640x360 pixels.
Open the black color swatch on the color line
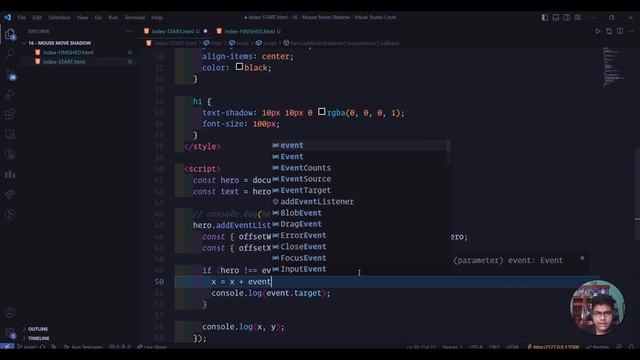(x=240, y=67)
